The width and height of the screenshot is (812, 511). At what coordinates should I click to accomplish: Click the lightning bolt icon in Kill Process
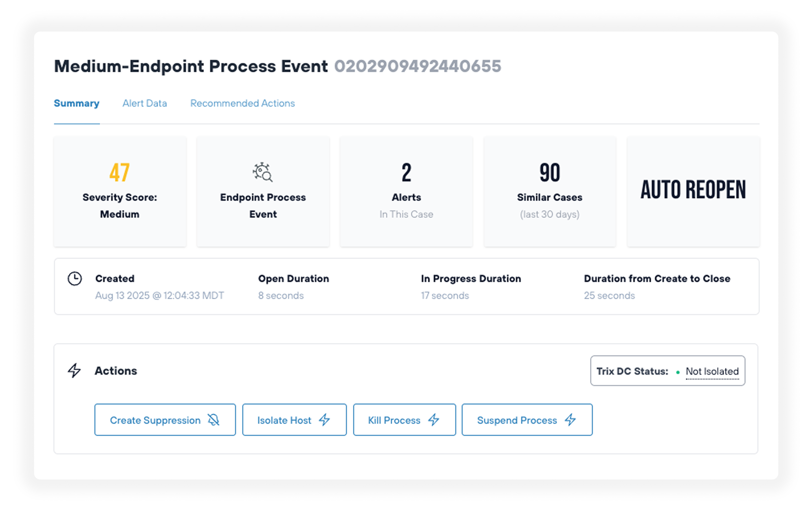click(x=434, y=420)
